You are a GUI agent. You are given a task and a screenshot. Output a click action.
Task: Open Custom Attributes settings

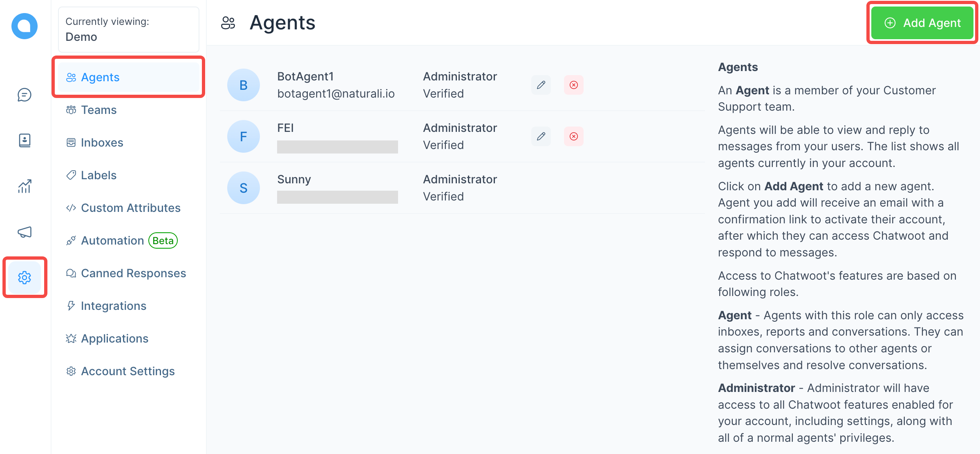[131, 208]
